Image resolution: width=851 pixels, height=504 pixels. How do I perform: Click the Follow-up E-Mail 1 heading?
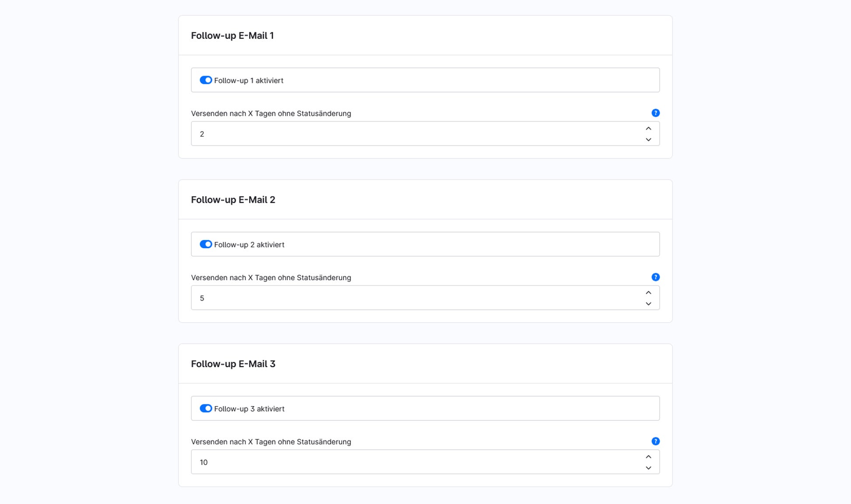click(x=232, y=35)
